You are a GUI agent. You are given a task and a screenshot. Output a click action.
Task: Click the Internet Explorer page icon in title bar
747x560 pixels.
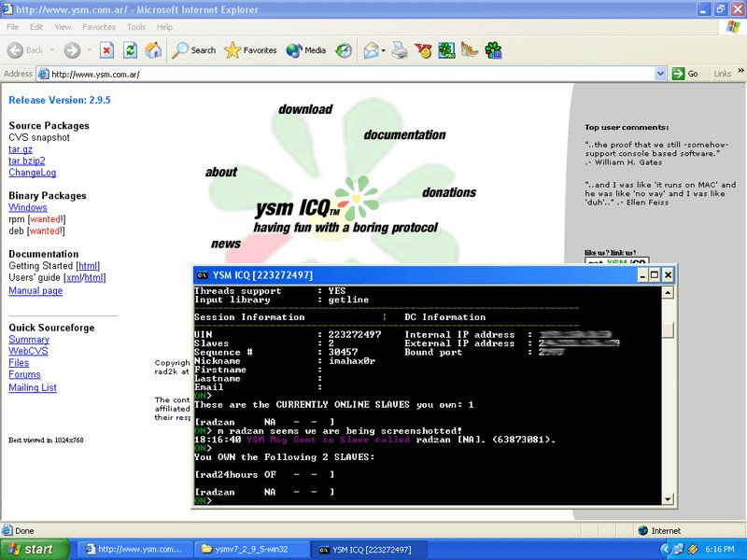point(7,9)
